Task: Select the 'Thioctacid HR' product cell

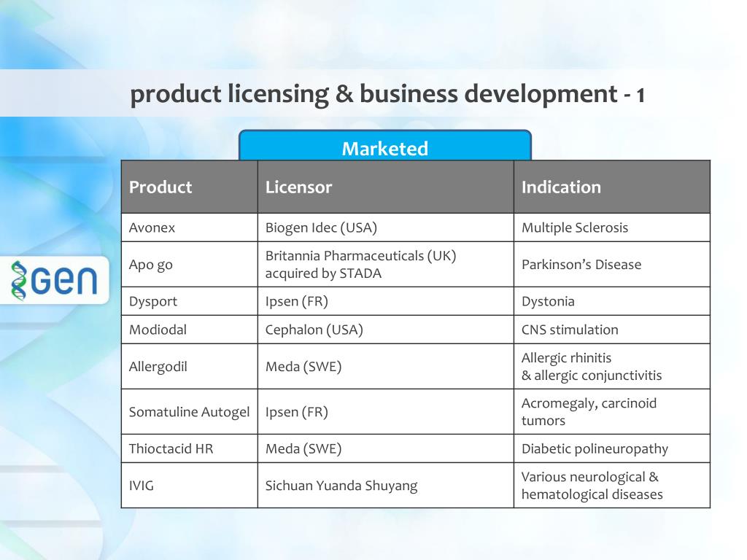Action: pyautogui.click(x=190, y=448)
